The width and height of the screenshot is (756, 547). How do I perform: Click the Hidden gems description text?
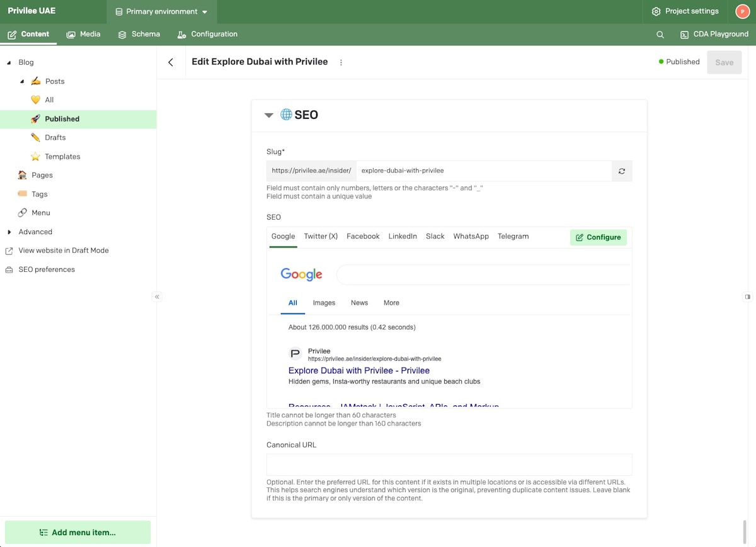384,381
